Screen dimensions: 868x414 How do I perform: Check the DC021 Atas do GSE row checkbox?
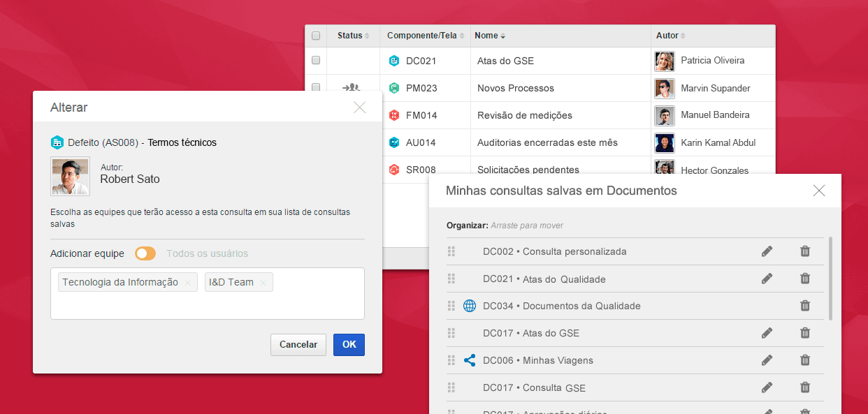[316, 61]
